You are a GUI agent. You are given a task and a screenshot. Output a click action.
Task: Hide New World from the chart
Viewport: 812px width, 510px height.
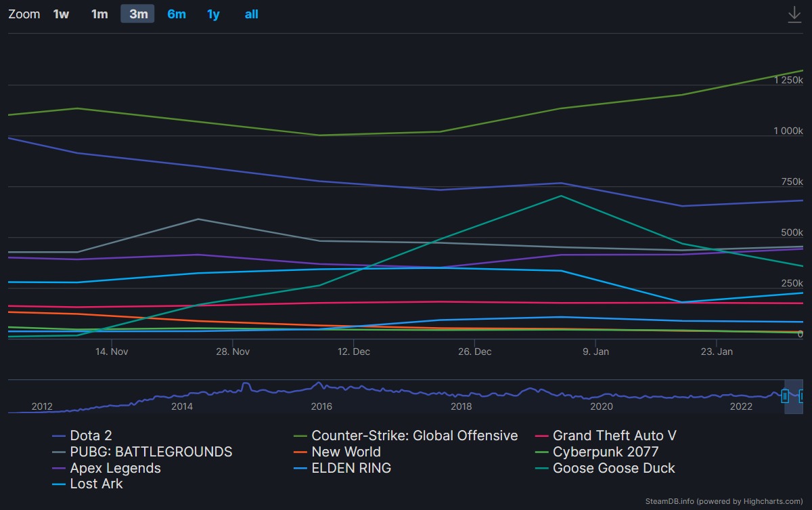(337, 452)
